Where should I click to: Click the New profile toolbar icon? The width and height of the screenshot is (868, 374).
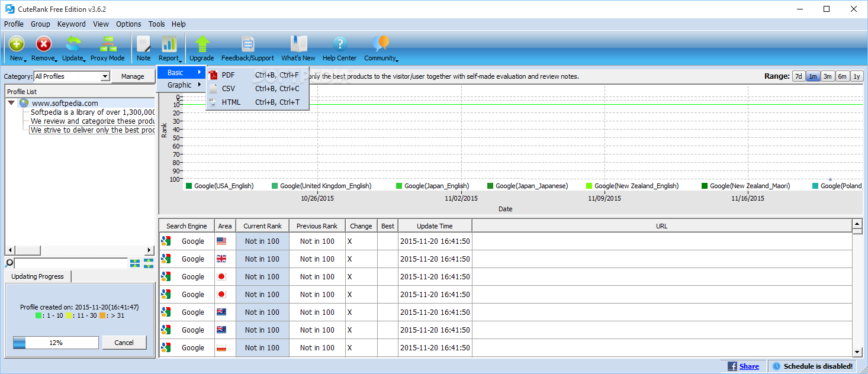click(x=17, y=44)
